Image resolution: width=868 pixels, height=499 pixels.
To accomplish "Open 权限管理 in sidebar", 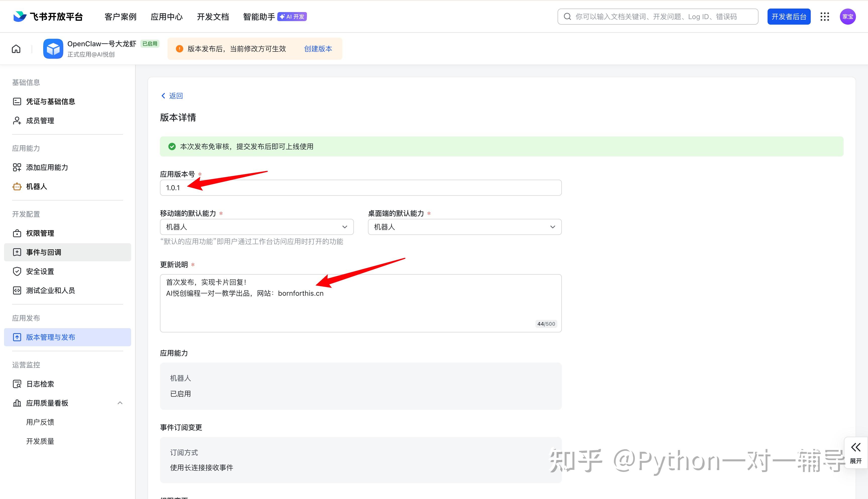I will click(40, 233).
